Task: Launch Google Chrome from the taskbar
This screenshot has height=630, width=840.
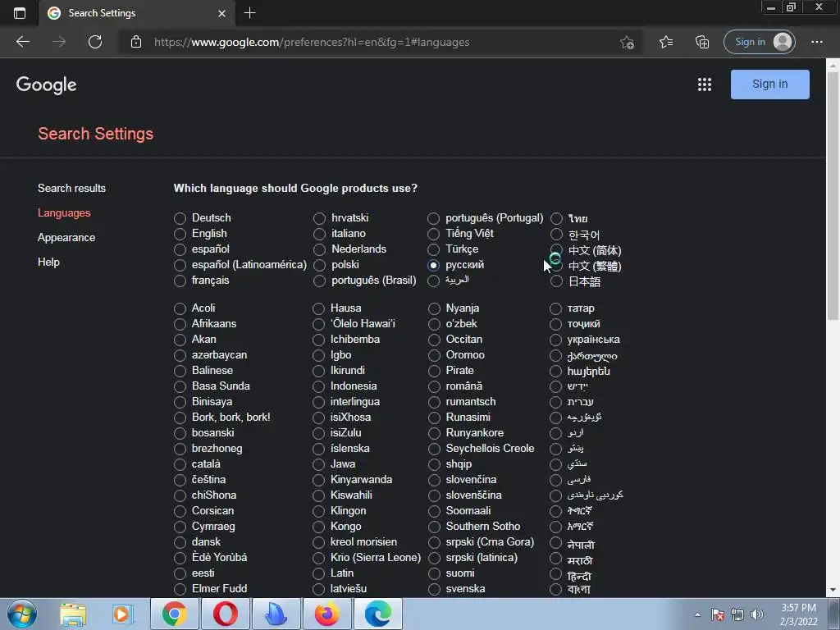Action: click(175, 614)
